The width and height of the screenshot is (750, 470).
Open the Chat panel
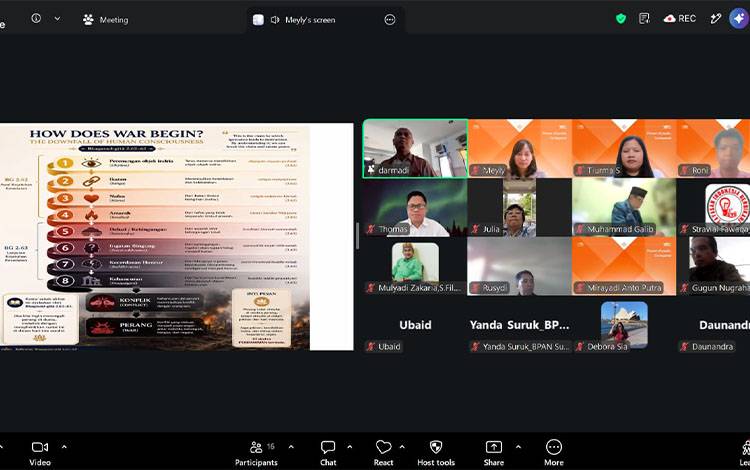[328, 453]
